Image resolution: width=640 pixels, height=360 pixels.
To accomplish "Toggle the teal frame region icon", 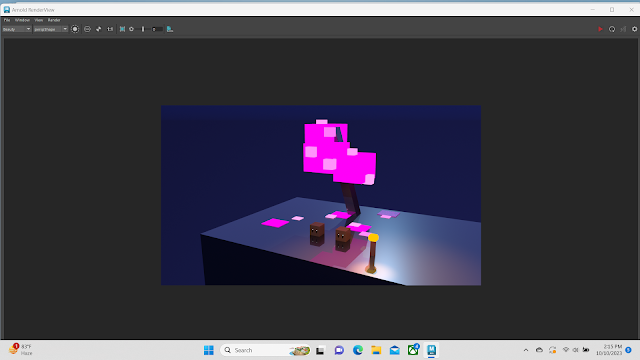I will point(122,29).
